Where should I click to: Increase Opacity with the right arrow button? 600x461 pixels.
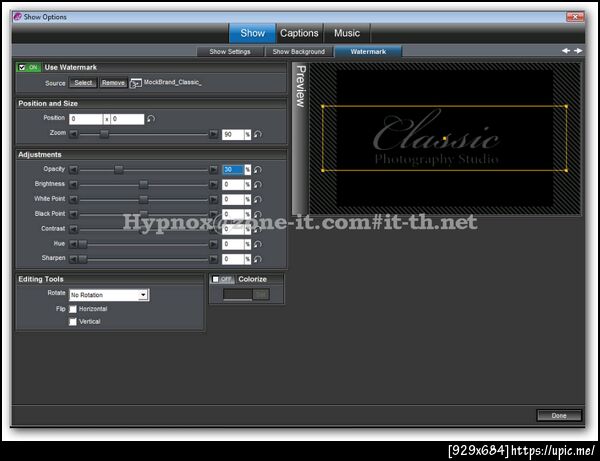214,169
